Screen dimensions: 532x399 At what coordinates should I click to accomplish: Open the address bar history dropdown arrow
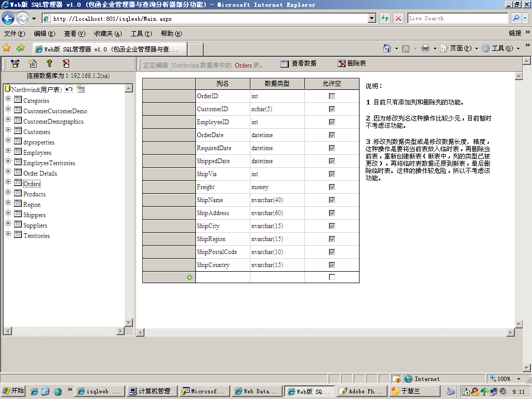click(x=372, y=18)
